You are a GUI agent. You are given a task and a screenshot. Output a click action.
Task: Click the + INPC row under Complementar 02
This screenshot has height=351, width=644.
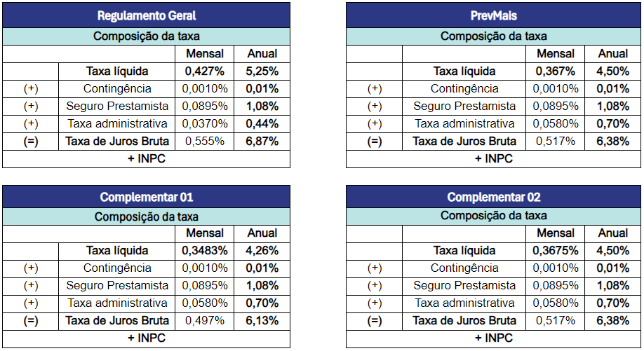click(493, 338)
